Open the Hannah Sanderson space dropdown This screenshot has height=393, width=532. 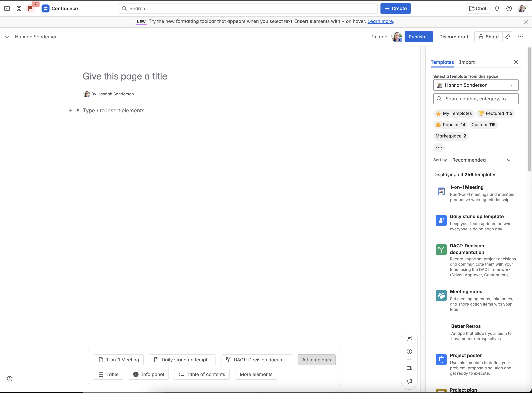(x=476, y=85)
